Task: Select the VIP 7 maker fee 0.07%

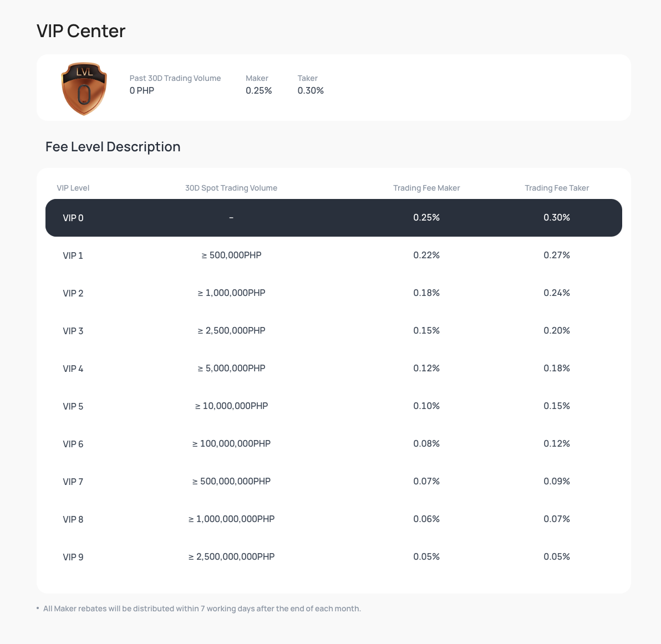Action: tap(426, 481)
